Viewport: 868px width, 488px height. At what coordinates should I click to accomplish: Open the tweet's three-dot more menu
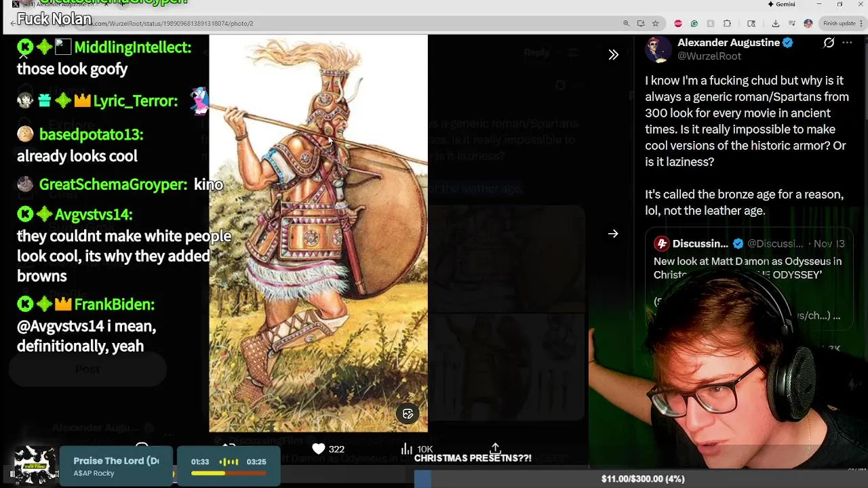(847, 43)
